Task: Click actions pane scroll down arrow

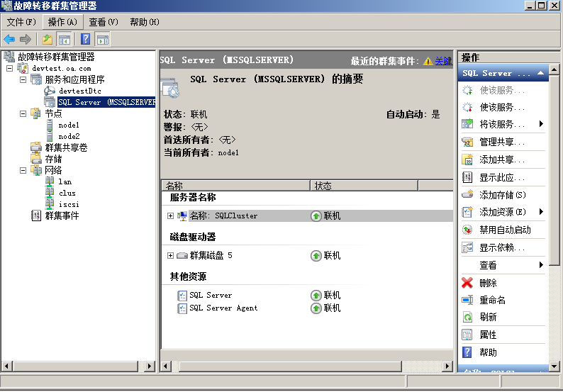Action: click(x=554, y=366)
